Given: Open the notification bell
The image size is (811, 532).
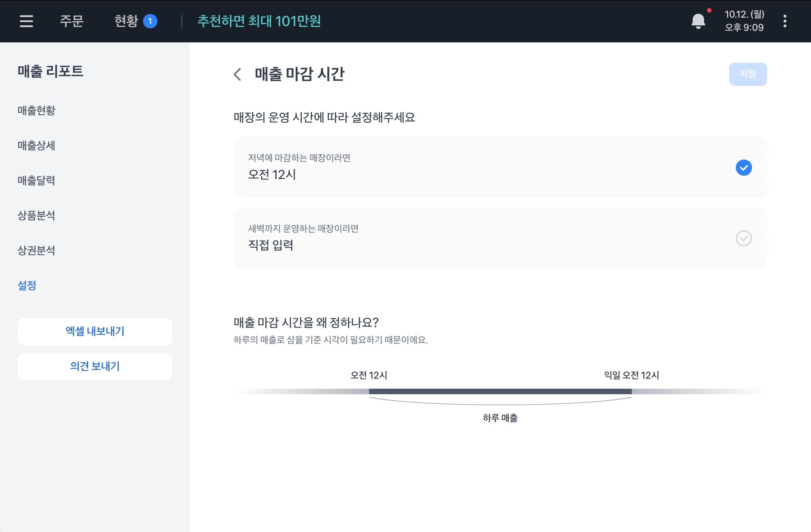Looking at the screenshot, I should [x=698, y=21].
